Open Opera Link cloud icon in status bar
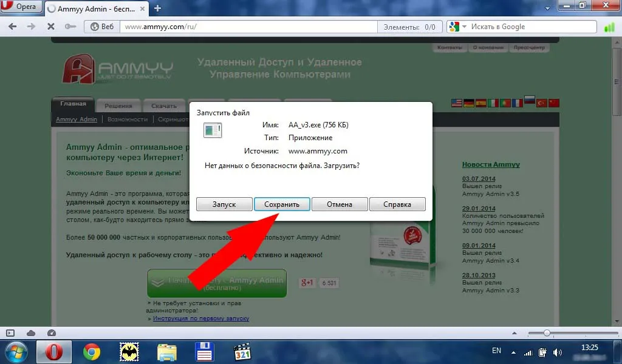 tap(30, 333)
